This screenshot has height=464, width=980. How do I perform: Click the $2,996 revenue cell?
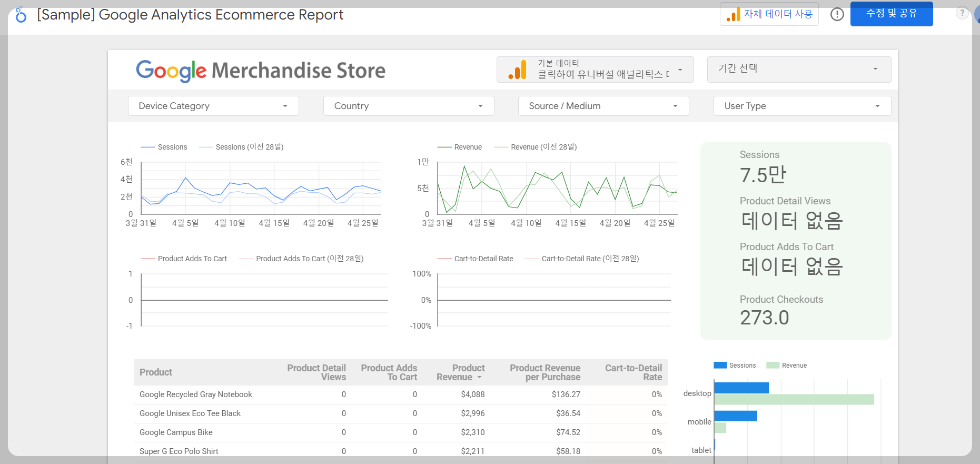click(473, 413)
